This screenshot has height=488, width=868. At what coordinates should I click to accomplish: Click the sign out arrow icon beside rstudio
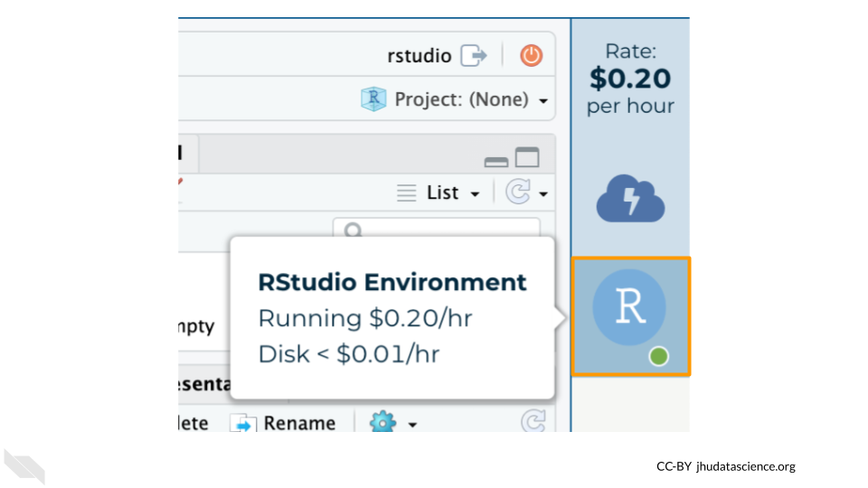[474, 55]
